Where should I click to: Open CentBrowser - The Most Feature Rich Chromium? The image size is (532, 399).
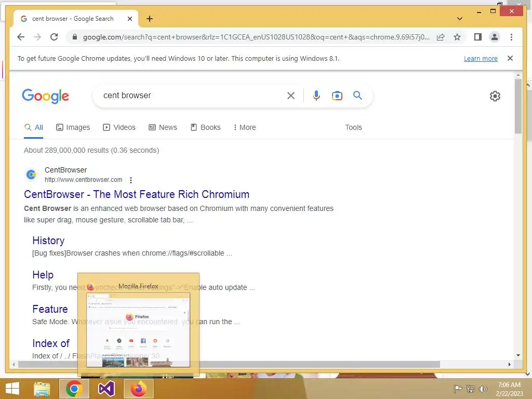tap(137, 194)
